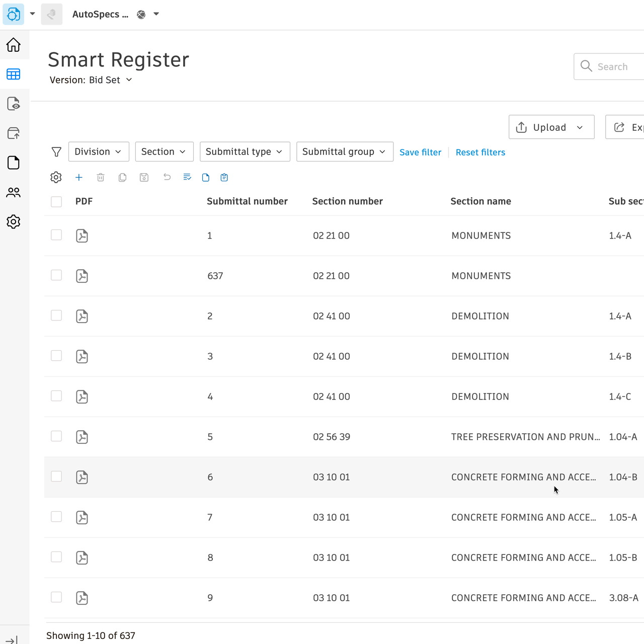Select checkbox for submittal 3 row
The height and width of the screenshot is (644, 644).
[56, 356]
